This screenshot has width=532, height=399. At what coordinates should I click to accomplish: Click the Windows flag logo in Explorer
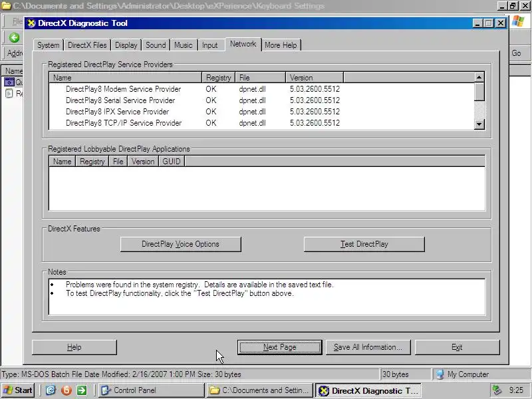pos(518,21)
